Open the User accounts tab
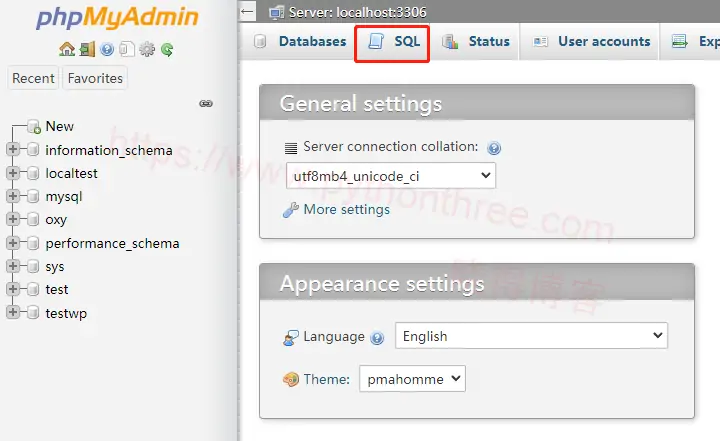The height and width of the screenshot is (441, 720). click(592, 42)
